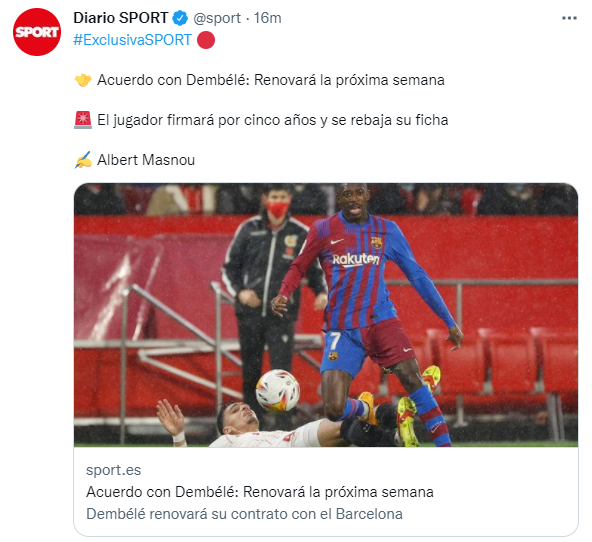Click card description about Barcelona contract

point(244,514)
